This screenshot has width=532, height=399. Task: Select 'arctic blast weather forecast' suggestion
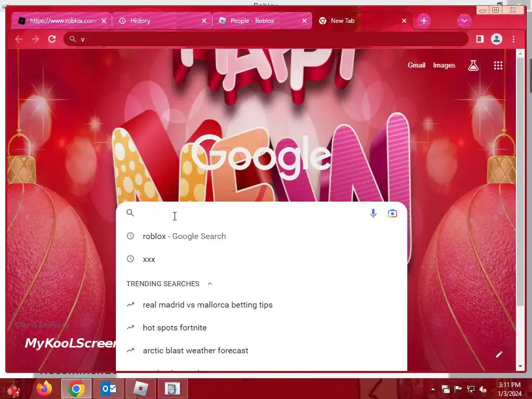pos(261,351)
